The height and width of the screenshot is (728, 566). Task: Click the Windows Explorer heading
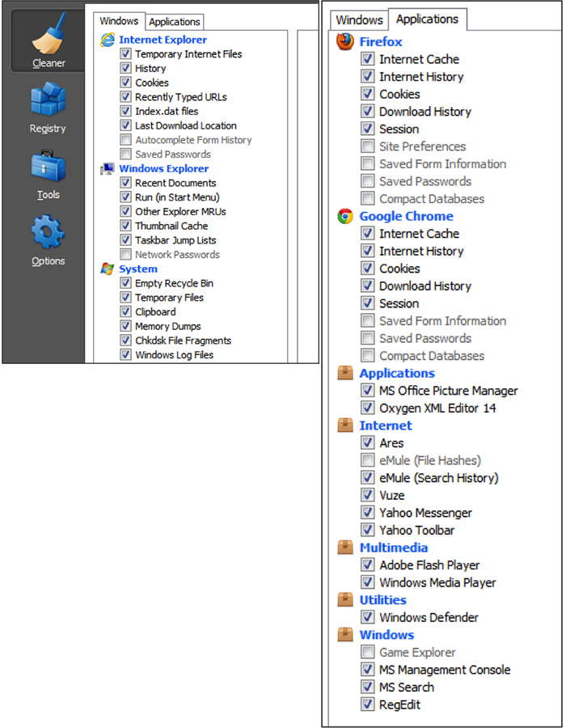[x=164, y=168]
